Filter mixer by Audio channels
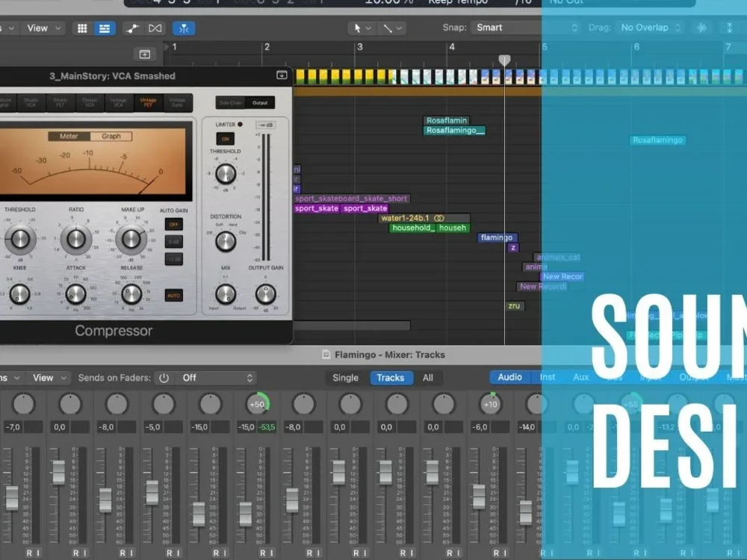The width and height of the screenshot is (747, 560). point(509,377)
